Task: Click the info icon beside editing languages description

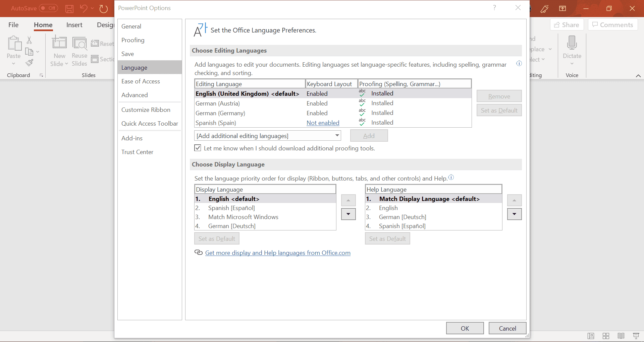Action: click(x=519, y=63)
